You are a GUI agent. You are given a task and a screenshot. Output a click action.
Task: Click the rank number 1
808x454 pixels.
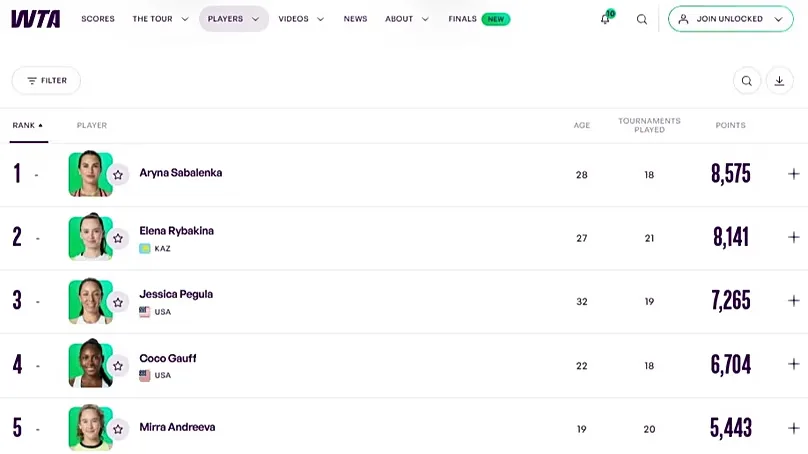[18, 173]
